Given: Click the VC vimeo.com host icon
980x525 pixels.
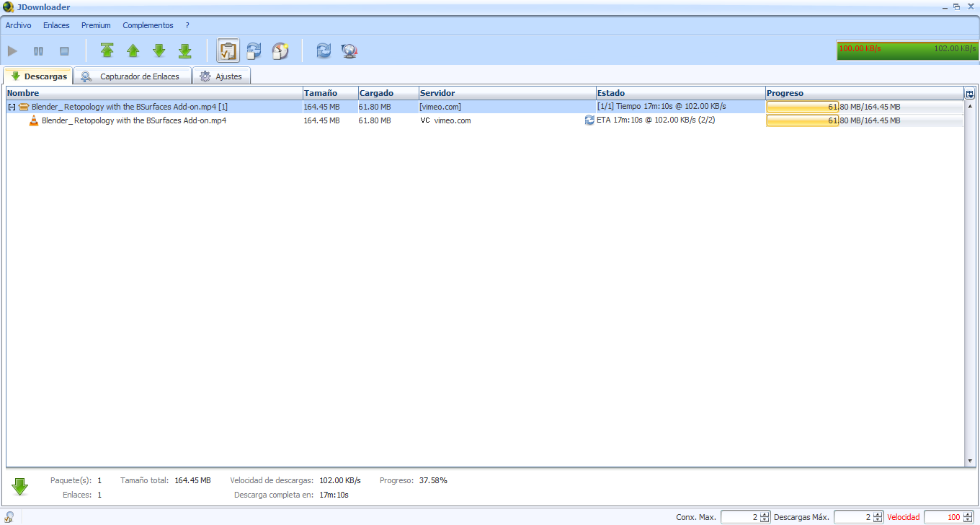Looking at the screenshot, I should 425,120.
